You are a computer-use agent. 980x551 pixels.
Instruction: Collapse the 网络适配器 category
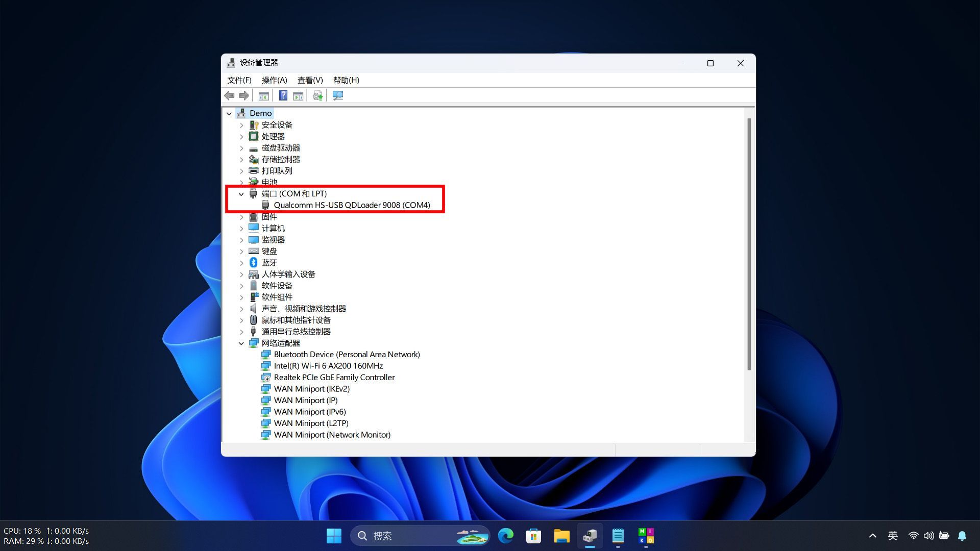241,343
